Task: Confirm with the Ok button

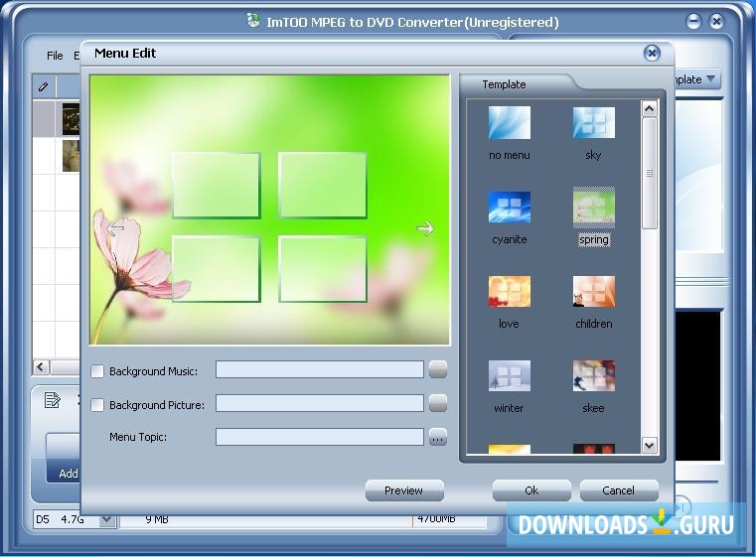Action: 531,490
